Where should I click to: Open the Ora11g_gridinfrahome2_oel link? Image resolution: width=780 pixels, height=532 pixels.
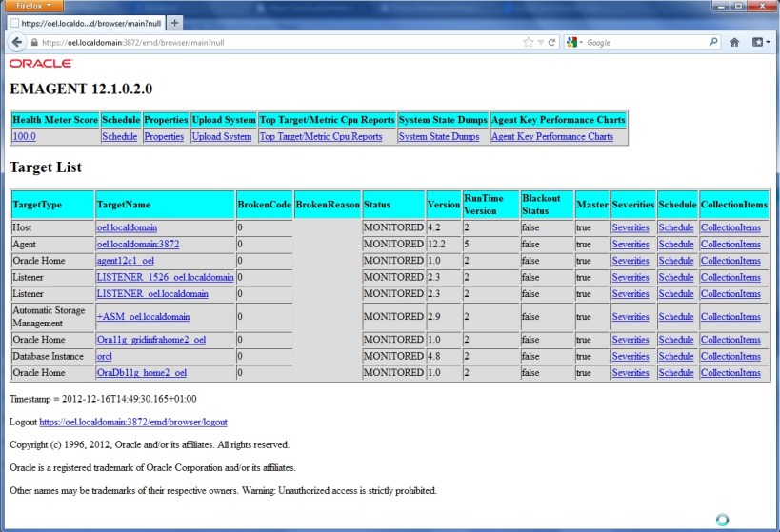point(151,340)
